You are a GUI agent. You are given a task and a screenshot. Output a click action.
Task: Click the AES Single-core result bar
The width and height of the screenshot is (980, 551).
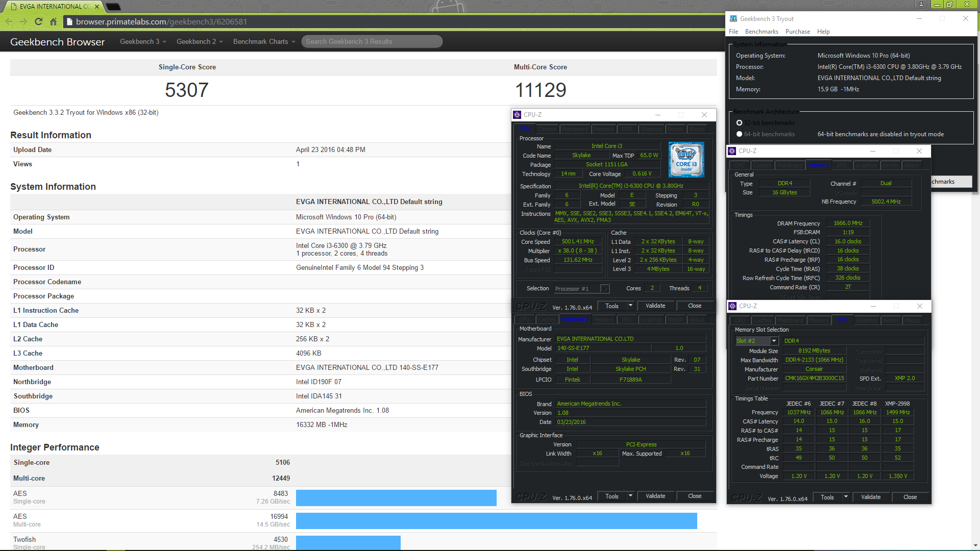[x=396, y=497]
